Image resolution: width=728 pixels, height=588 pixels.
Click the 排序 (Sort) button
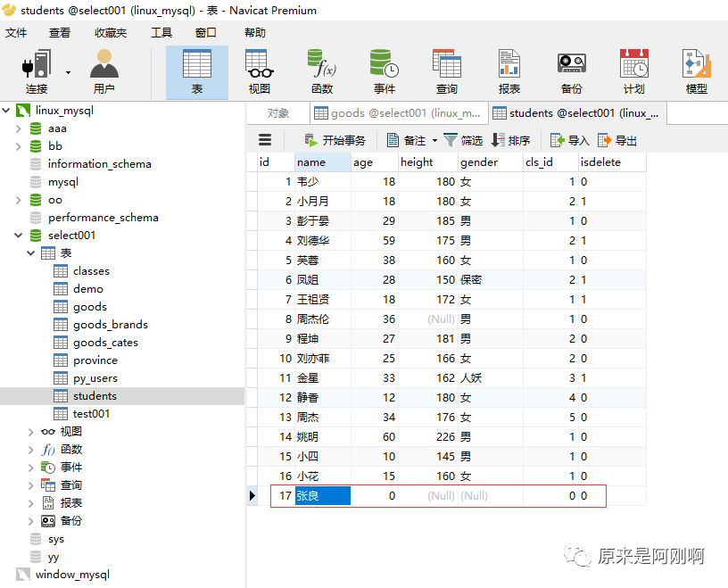[510, 140]
